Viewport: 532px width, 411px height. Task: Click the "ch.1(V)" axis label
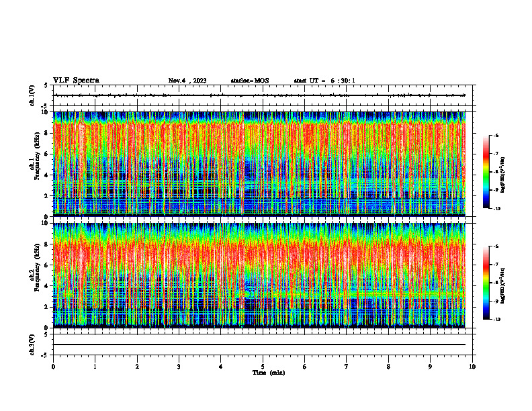[x=32, y=95]
